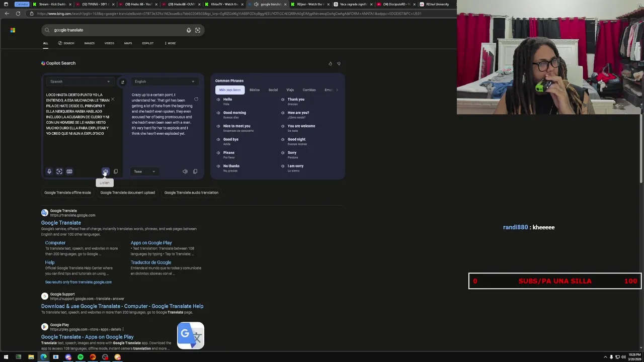This screenshot has height=362, width=644.
Task: Play audio for I am sorry phrase
Action: pos(283,166)
